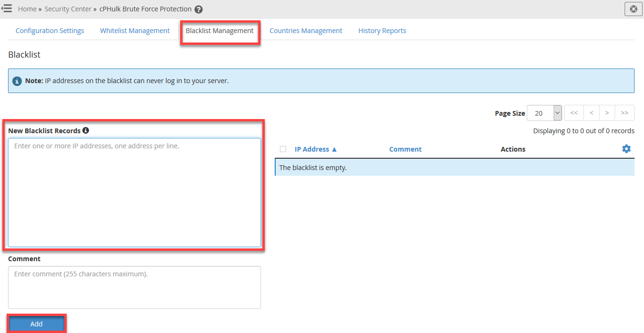Open the Countries Management tab

coord(306,31)
